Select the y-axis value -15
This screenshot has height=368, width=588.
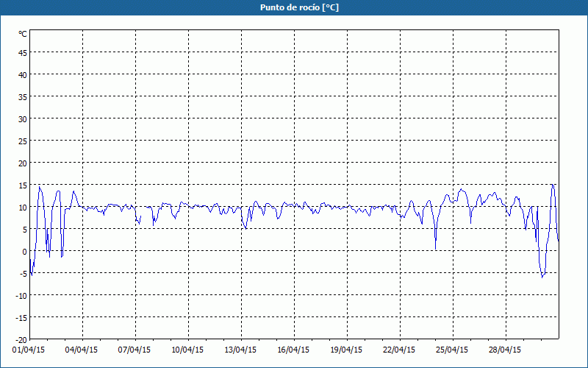pos(21,318)
